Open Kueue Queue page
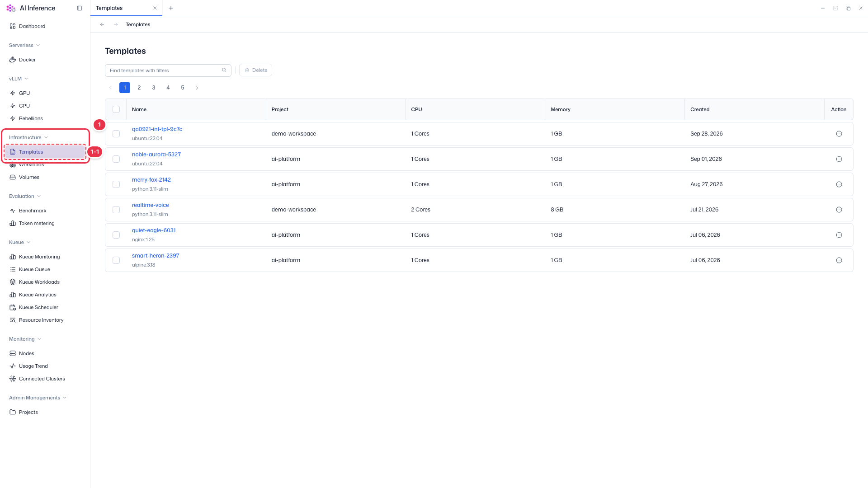The height and width of the screenshot is (488, 868). pyautogui.click(x=34, y=269)
